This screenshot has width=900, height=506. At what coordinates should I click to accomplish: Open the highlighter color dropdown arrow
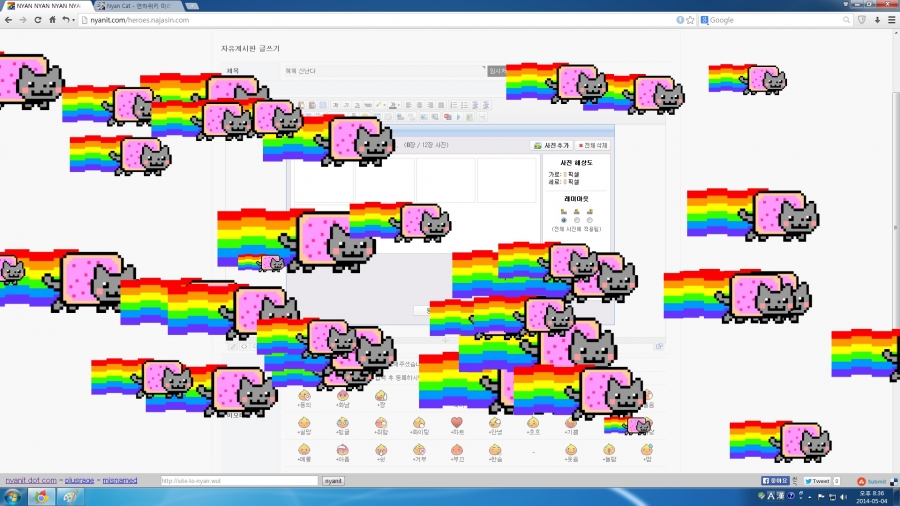[x=384, y=105]
